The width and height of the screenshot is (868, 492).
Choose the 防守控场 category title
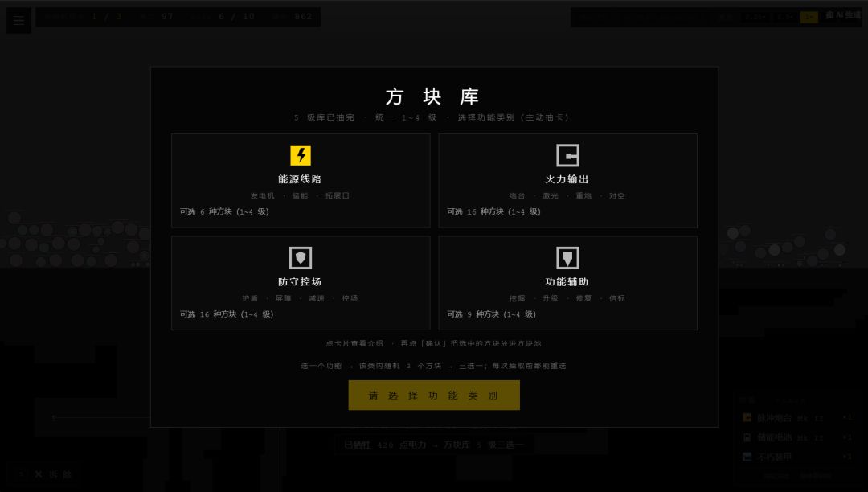[x=300, y=281]
